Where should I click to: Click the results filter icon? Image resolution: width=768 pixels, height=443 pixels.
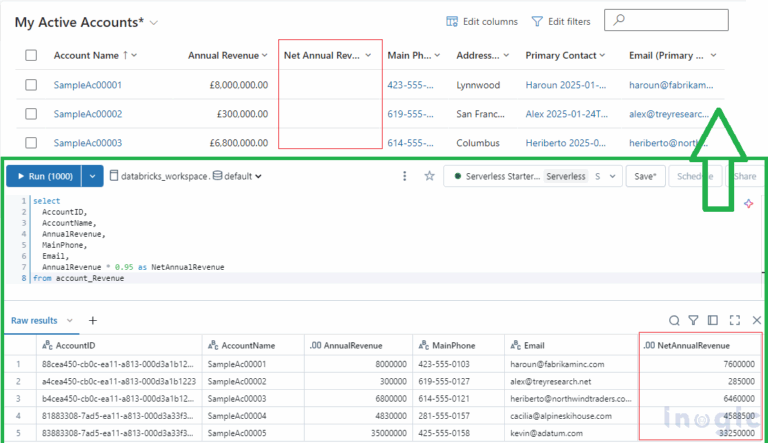pyautogui.click(x=693, y=320)
